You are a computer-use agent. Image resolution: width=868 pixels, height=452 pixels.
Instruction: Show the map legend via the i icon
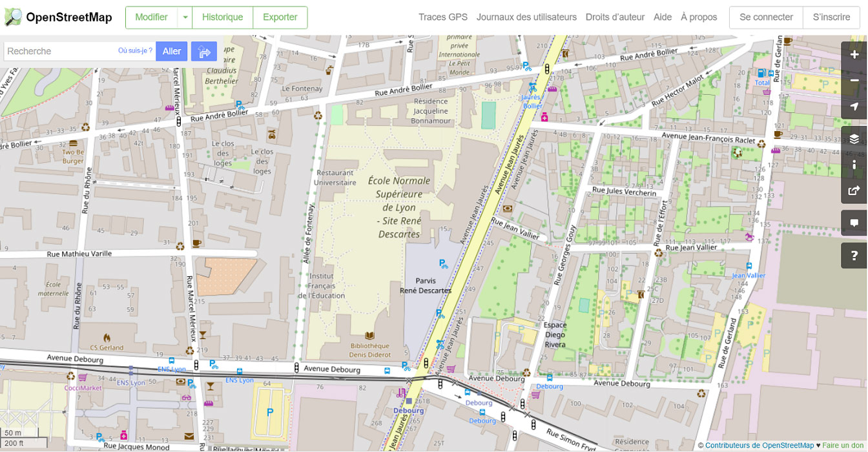coord(854,163)
